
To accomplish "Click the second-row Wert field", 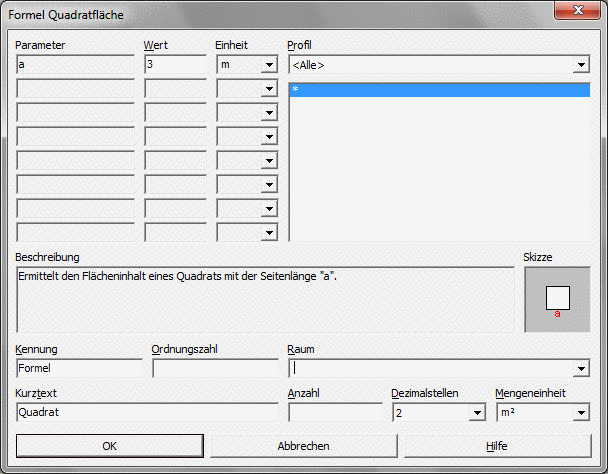I will click(x=175, y=88).
